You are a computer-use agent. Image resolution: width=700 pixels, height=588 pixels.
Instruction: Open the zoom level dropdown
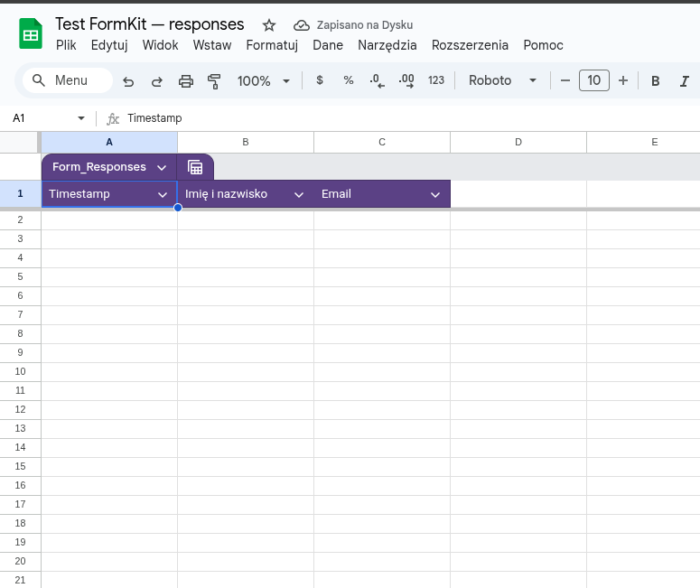pyautogui.click(x=263, y=80)
